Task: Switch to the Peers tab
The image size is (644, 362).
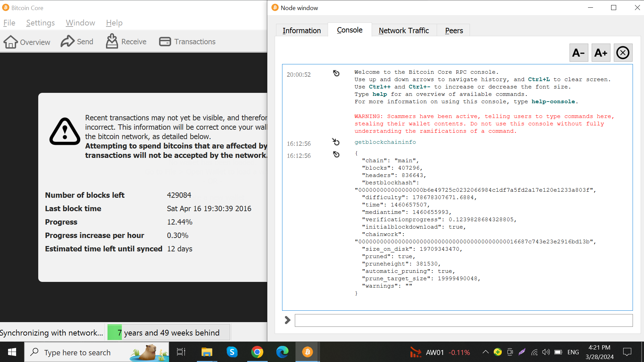Action: [x=454, y=31]
